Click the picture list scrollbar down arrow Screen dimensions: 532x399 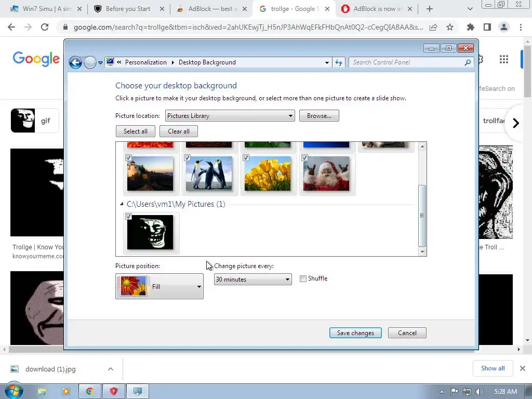(422, 251)
